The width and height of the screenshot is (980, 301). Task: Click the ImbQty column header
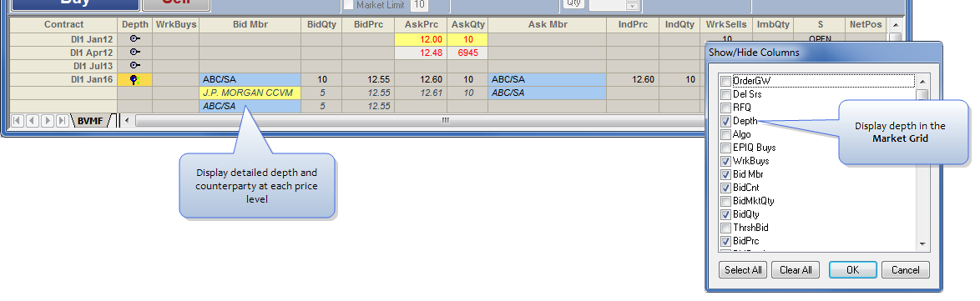[x=773, y=25]
